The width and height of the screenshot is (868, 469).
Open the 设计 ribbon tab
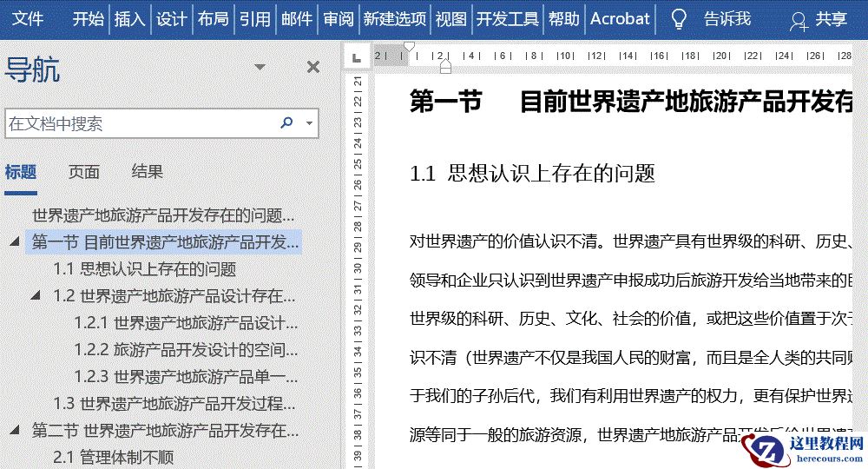tap(171, 19)
